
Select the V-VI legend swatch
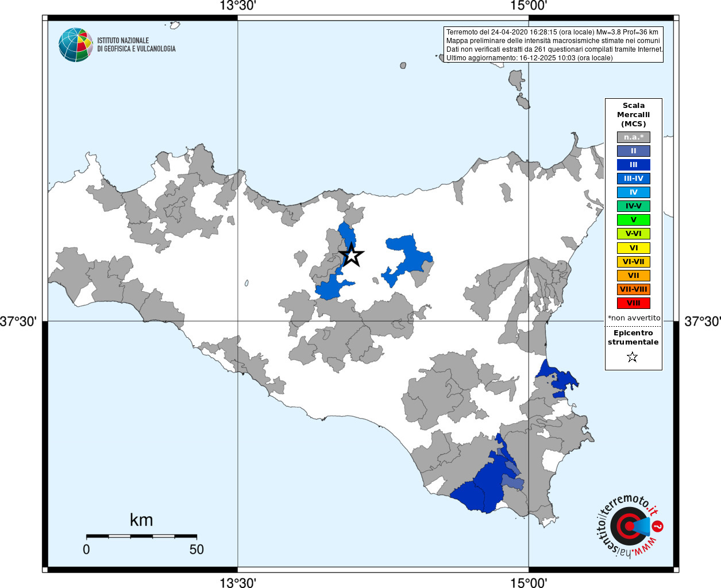[634, 234]
